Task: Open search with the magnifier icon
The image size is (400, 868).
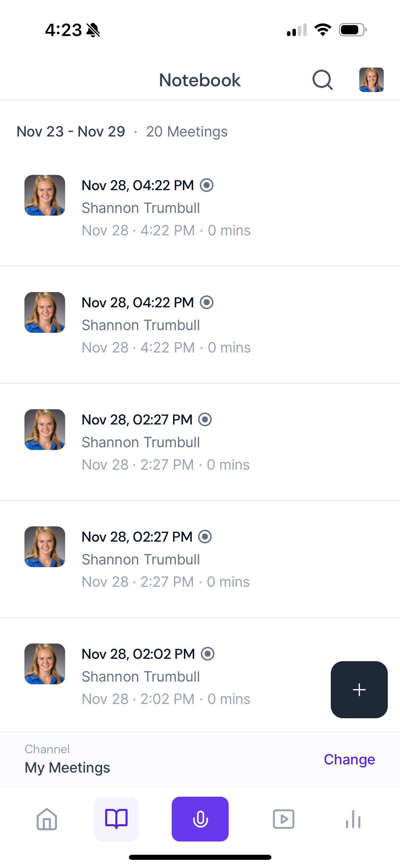Action: click(322, 80)
